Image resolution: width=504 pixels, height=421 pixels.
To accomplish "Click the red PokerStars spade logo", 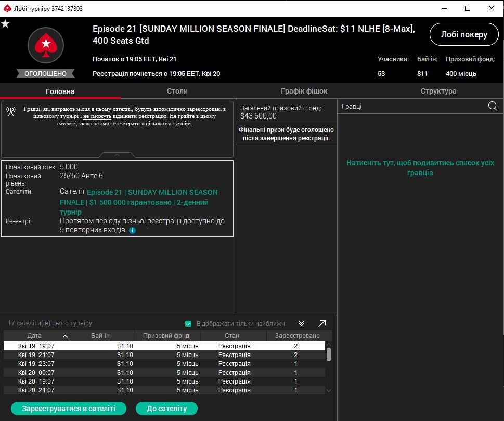I will click(x=45, y=45).
